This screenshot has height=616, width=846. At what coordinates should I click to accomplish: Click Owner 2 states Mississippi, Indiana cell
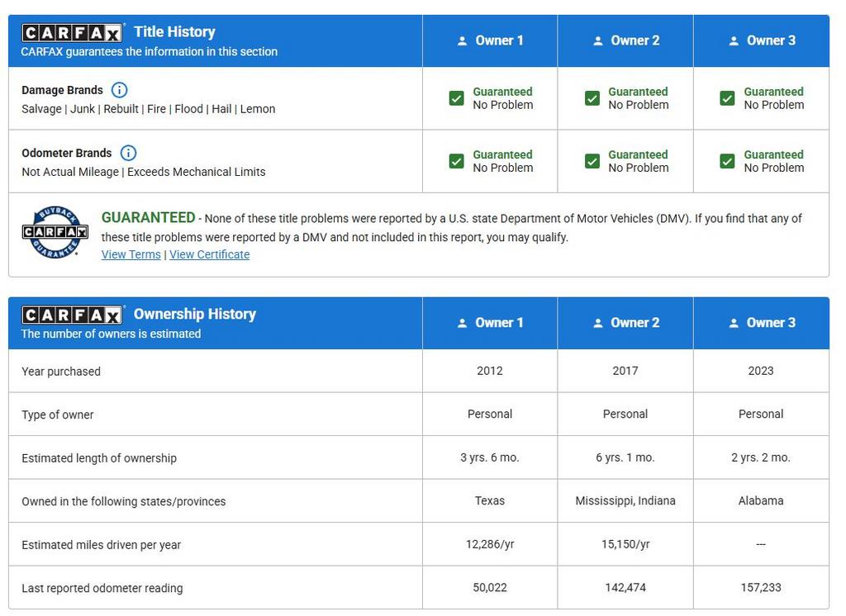625,500
